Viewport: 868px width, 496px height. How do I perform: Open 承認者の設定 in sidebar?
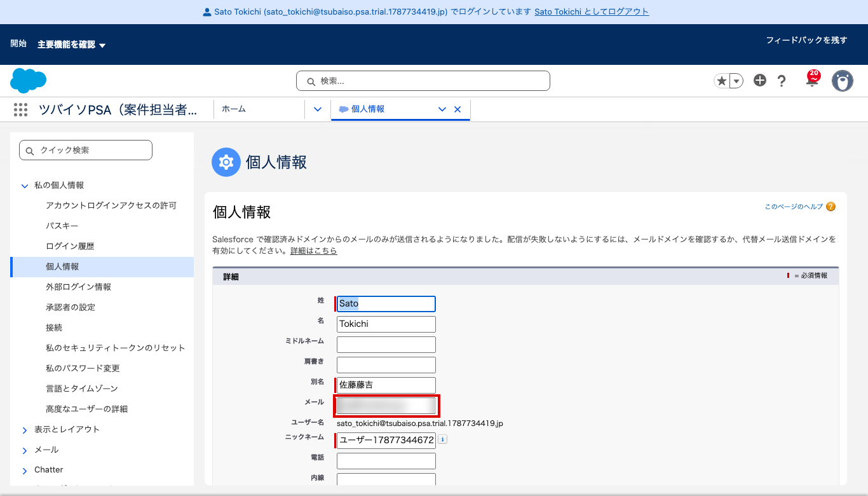click(71, 307)
